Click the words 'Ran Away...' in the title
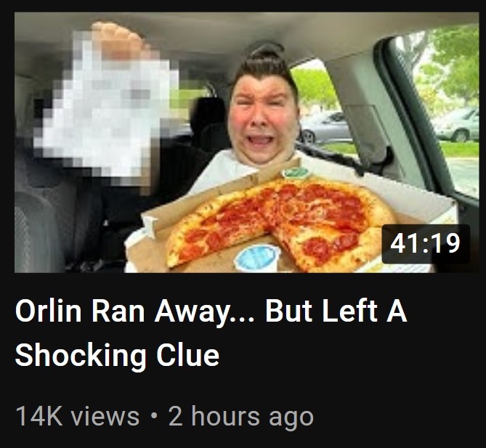 (173, 311)
